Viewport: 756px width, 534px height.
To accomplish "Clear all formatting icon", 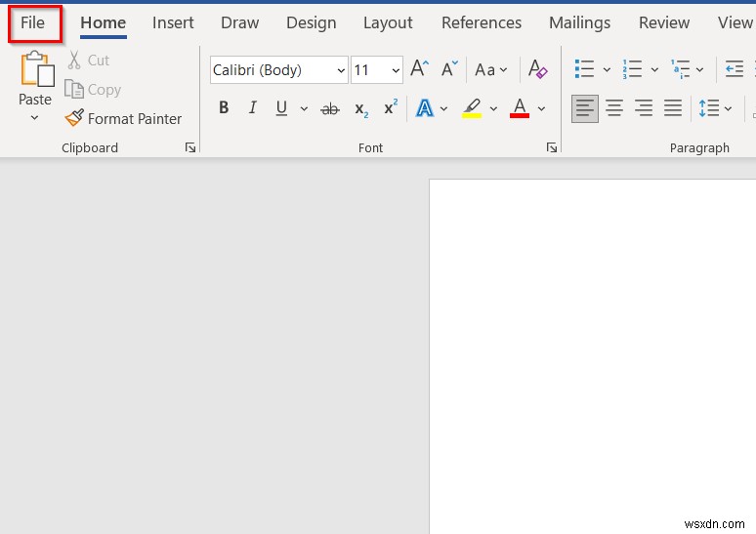I will point(537,69).
